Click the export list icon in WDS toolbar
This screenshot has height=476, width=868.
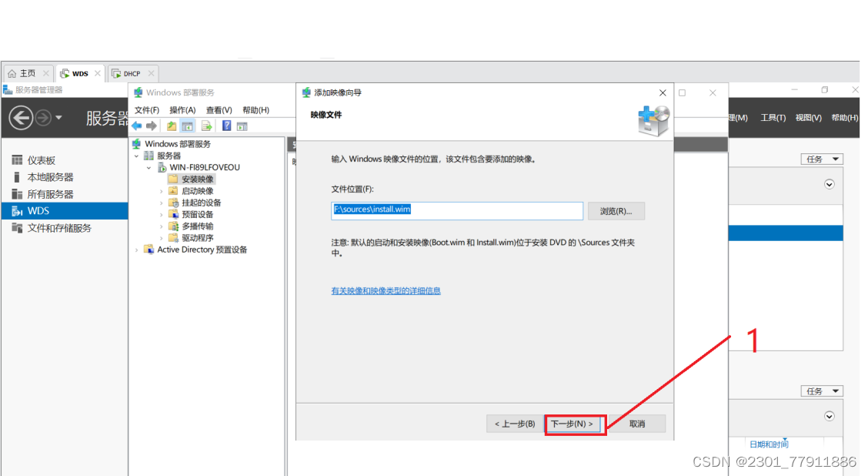pos(206,126)
